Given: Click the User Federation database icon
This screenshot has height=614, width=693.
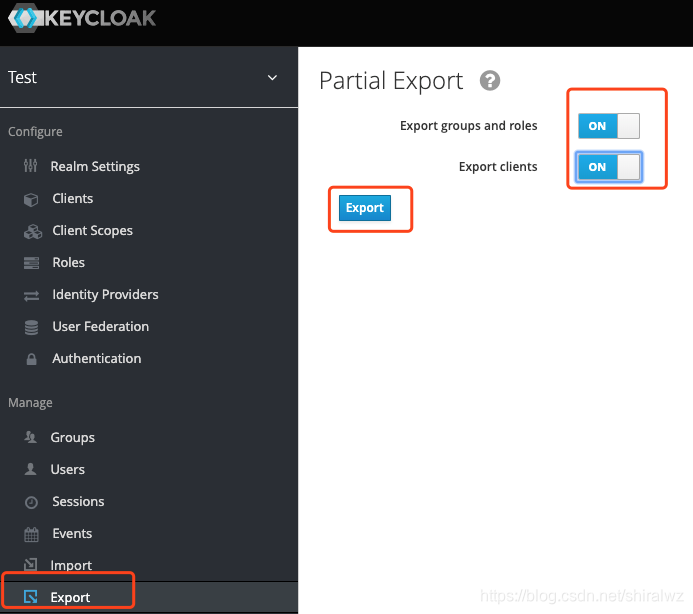Looking at the screenshot, I should (31, 327).
